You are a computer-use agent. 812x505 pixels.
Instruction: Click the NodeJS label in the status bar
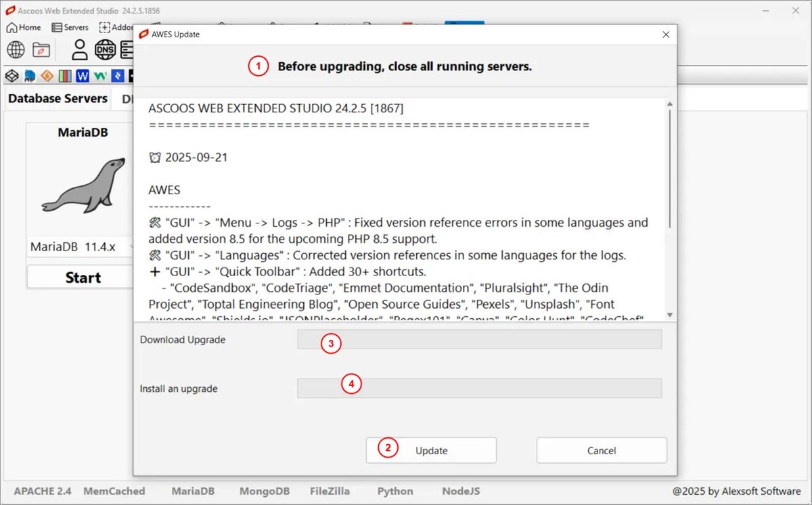[460, 491]
